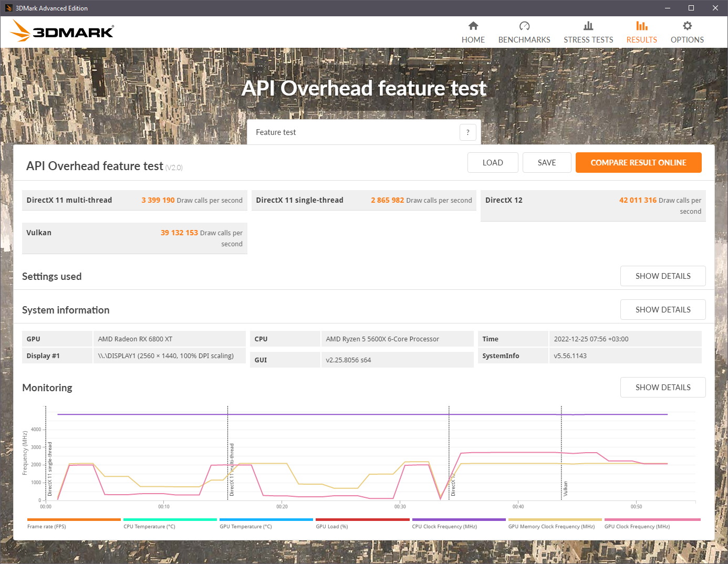Image resolution: width=728 pixels, height=564 pixels.
Task: Click the DirectX 12 chart marker
Action: point(453,484)
